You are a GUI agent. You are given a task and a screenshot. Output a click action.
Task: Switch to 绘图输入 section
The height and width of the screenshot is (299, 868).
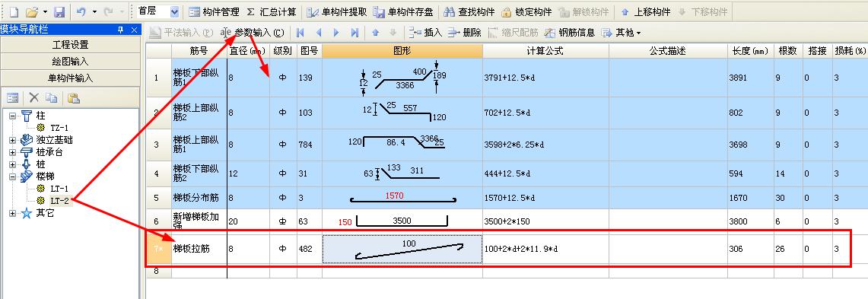(70, 62)
